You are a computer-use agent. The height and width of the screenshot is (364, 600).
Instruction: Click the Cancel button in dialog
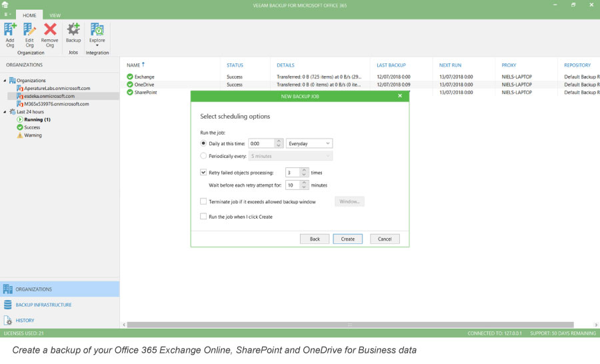[x=385, y=239]
